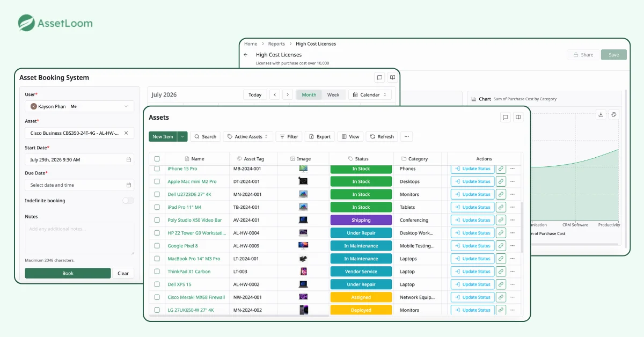Open more options for the iPad Pro 11" M4 row
644x337 pixels.
coord(513,207)
